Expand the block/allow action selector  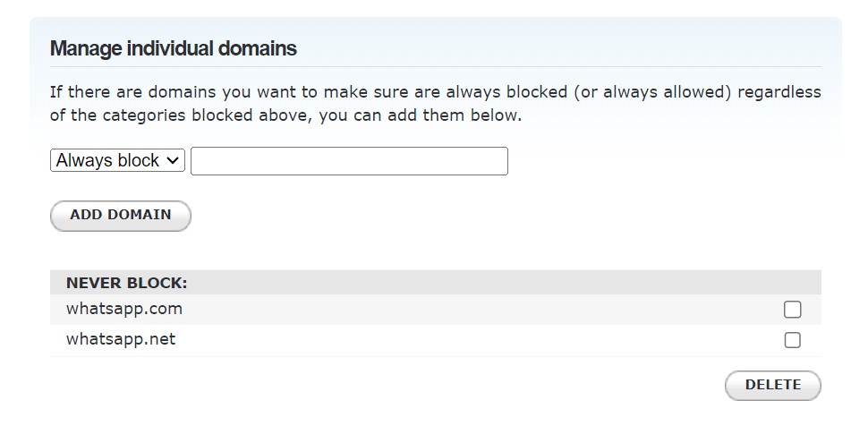pyautogui.click(x=117, y=161)
